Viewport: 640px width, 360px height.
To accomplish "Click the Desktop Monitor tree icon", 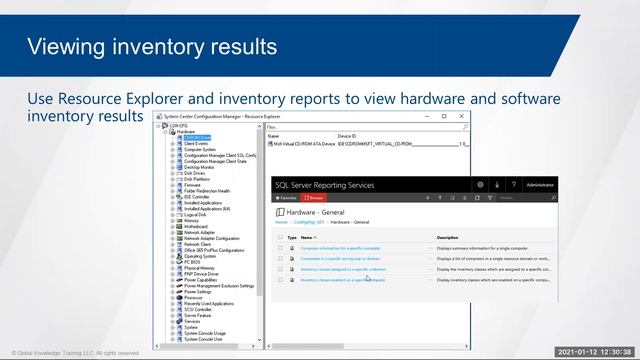I will tap(179, 167).
